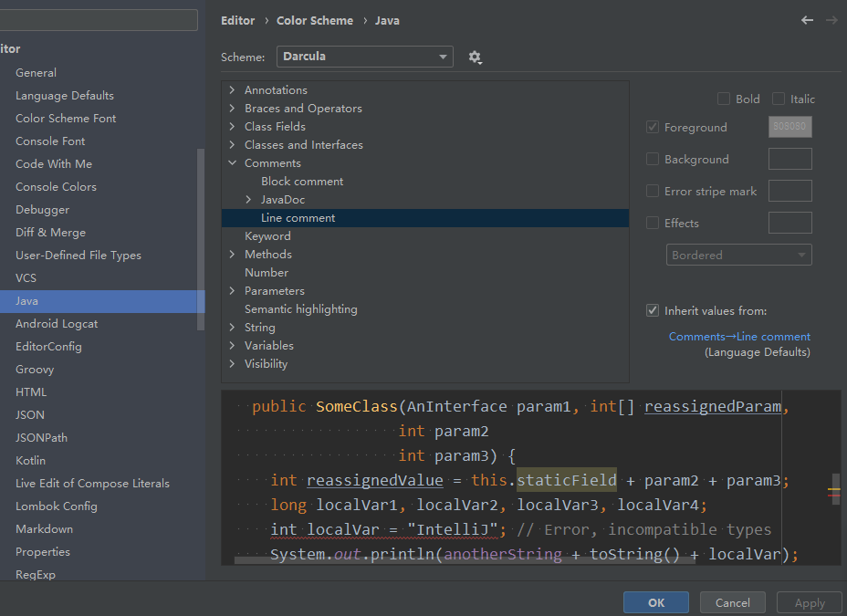The image size is (847, 616).
Task: Click Color Scheme in the breadcrumb
Action: pyautogui.click(x=315, y=20)
